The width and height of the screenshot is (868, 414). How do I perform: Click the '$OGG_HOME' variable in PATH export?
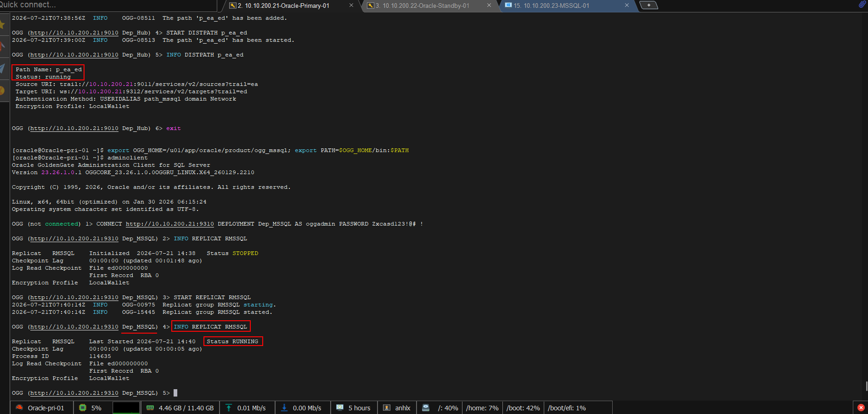click(355, 150)
